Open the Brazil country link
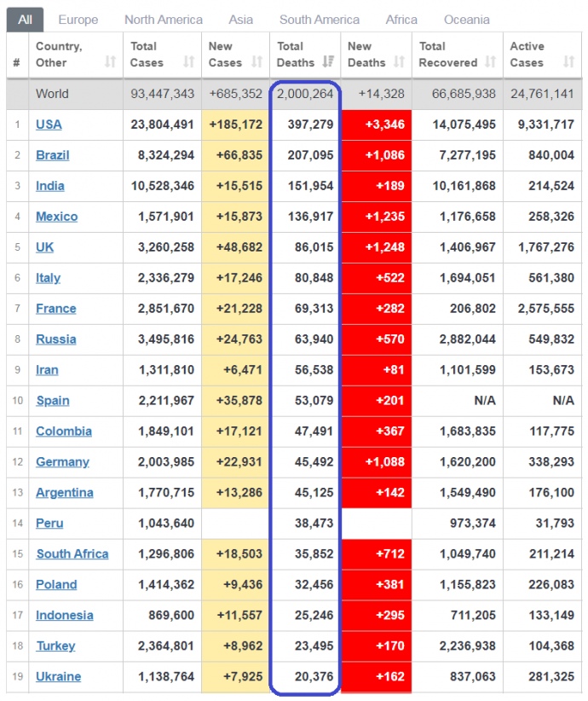This screenshot has width=588, height=701. pyautogui.click(x=53, y=155)
